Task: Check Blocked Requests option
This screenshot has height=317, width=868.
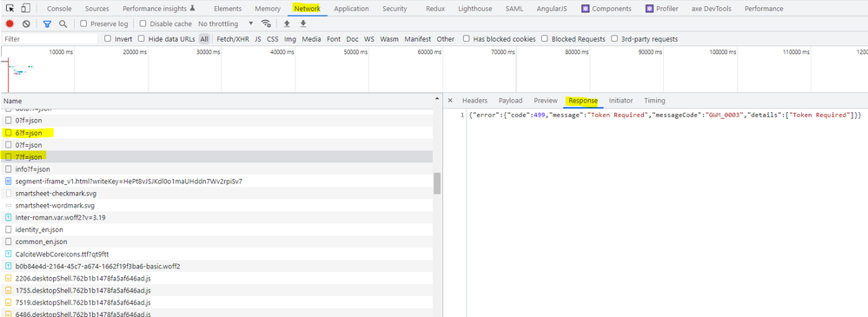Action: [x=545, y=39]
